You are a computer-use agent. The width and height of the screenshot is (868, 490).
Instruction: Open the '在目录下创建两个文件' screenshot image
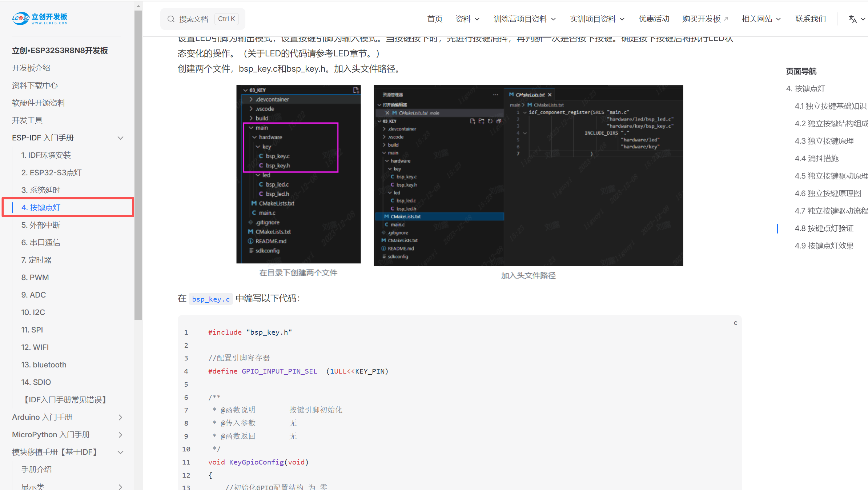298,174
